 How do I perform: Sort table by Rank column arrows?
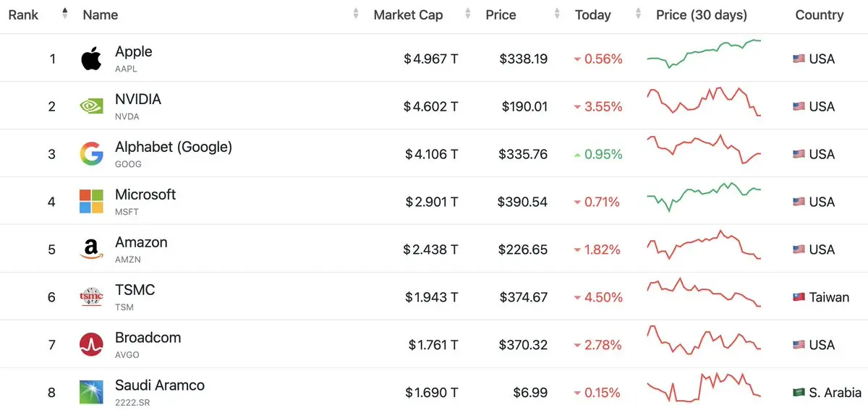(x=65, y=13)
